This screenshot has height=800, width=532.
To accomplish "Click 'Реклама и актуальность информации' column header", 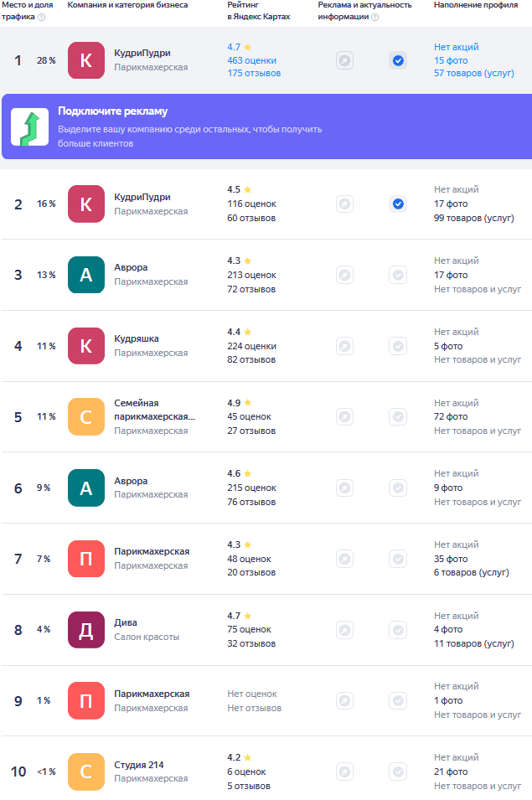I will click(x=364, y=11).
